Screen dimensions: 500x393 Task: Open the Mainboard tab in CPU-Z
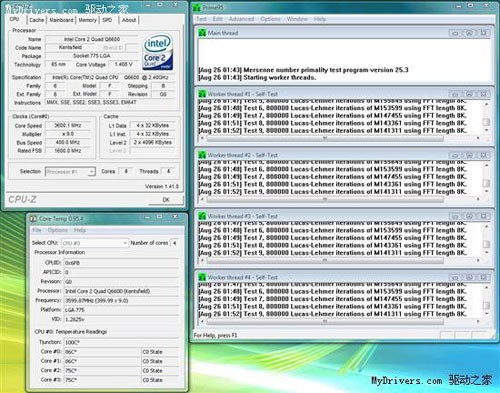[61, 20]
